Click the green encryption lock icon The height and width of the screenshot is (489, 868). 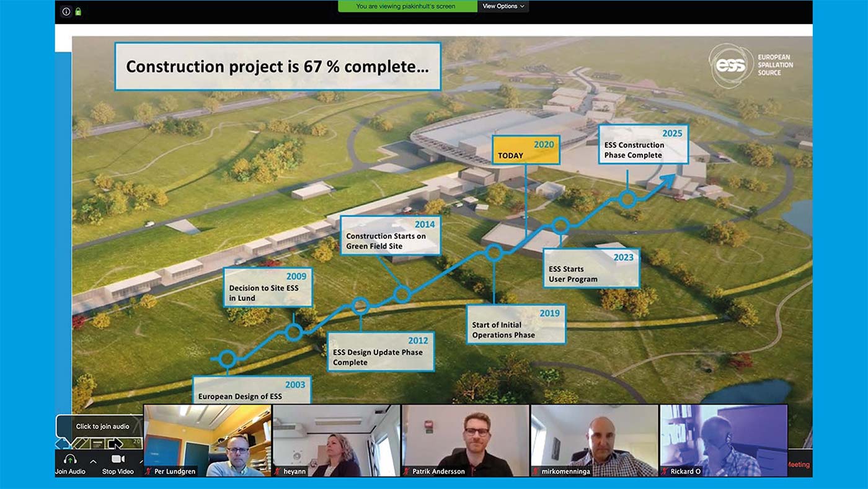click(x=78, y=11)
